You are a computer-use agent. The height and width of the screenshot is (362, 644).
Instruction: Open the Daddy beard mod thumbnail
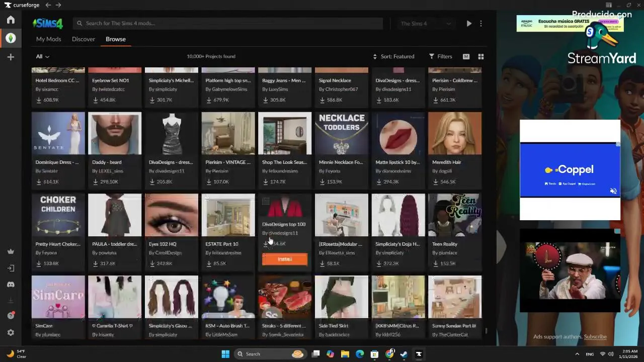coord(115,133)
